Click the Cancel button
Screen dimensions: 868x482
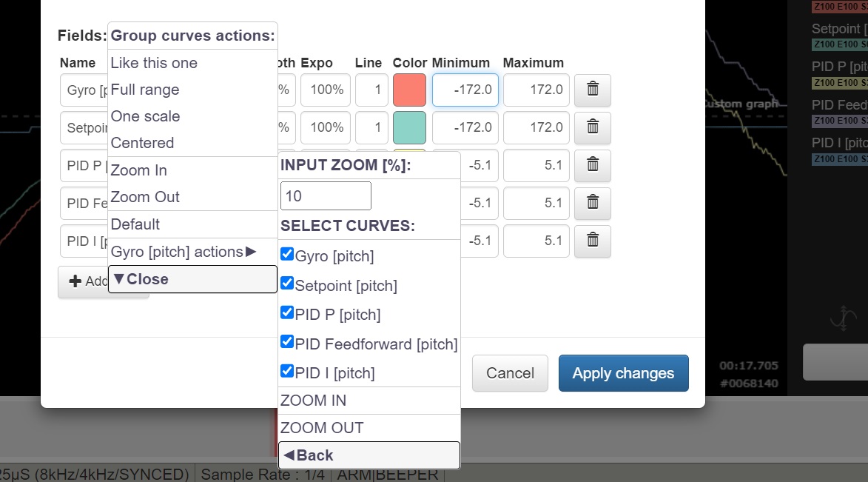(510, 373)
